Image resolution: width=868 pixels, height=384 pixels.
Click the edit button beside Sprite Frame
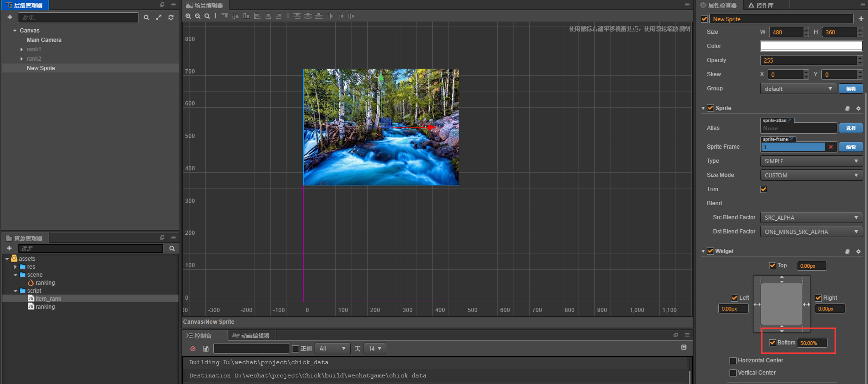851,147
